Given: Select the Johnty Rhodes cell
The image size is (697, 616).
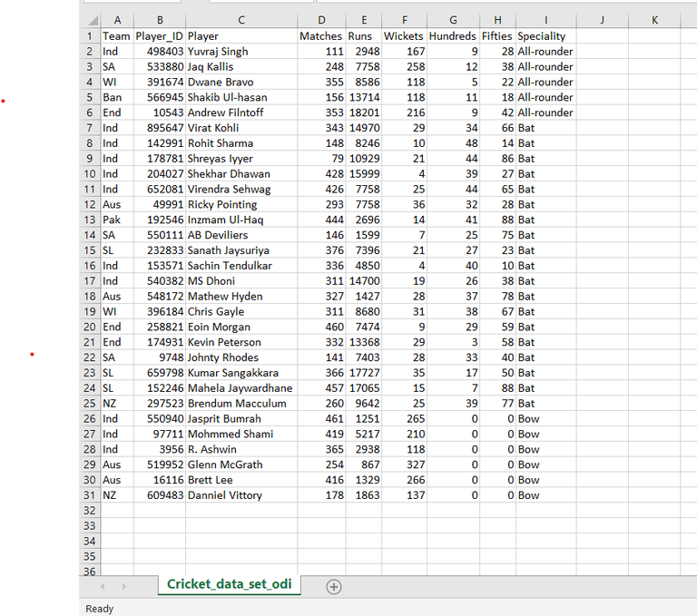Looking at the screenshot, I should pos(241,357).
